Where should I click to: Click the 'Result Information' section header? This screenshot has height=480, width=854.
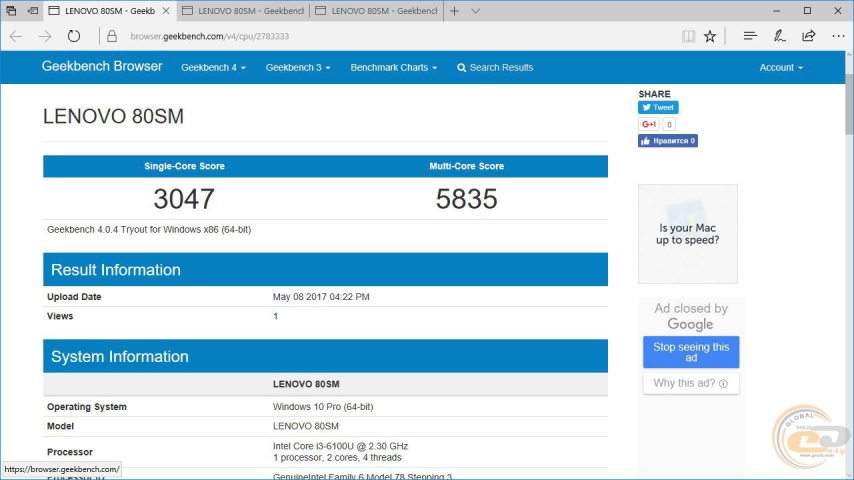325,270
